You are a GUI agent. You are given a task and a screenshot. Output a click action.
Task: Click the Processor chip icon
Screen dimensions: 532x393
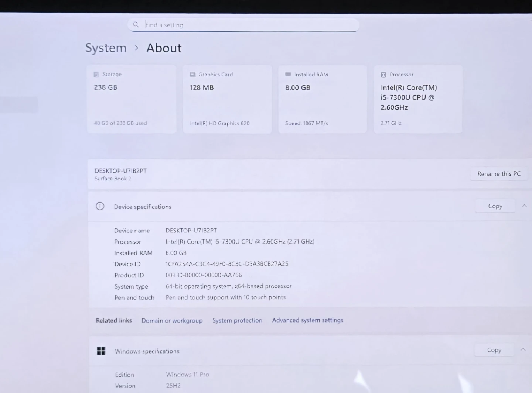click(383, 75)
